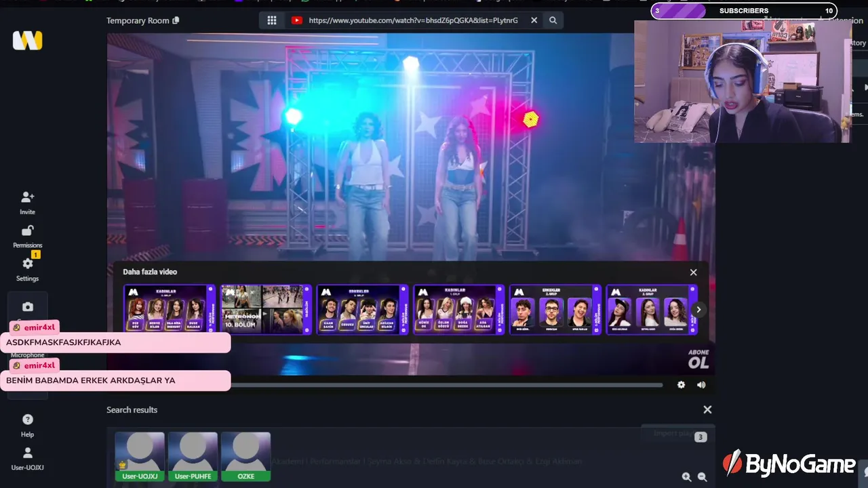Image resolution: width=868 pixels, height=488 pixels.
Task: Select the OZKE avatar tile
Action: tap(245, 457)
